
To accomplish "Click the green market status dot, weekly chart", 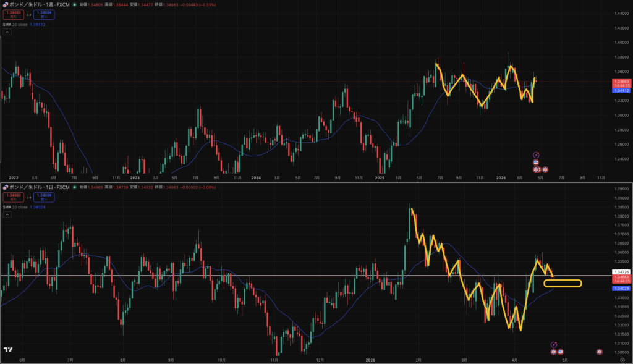I will point(74,4).
